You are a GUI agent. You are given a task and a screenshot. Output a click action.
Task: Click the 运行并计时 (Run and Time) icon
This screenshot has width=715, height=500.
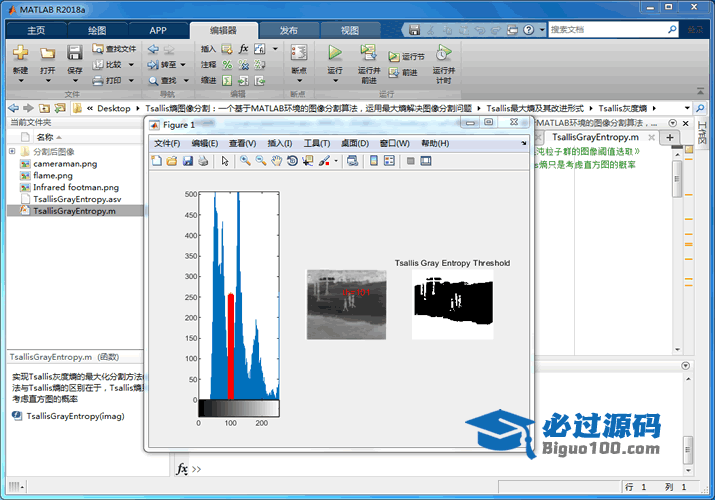click(x=443, y=53)
